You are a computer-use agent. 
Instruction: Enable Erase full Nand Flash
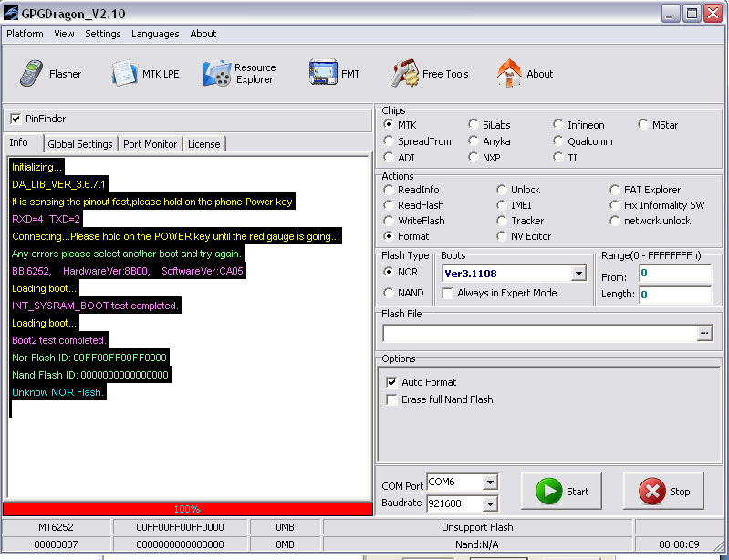391,399
